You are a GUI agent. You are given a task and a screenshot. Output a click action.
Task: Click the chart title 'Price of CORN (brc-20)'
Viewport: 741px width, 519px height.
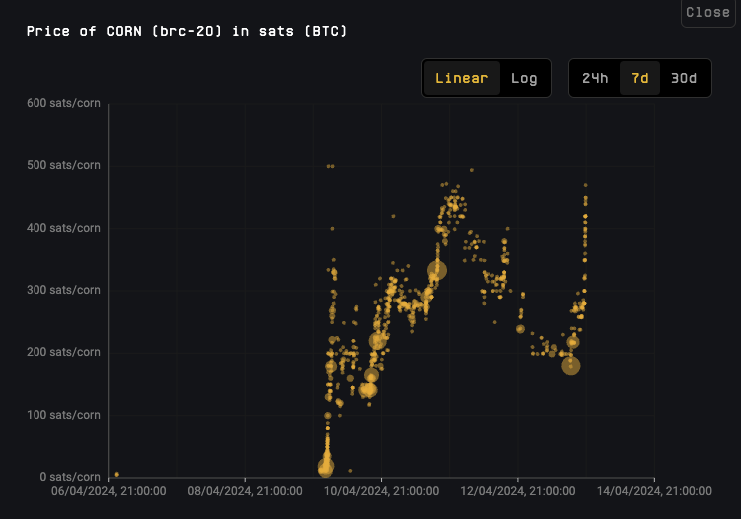pos(124,31)
